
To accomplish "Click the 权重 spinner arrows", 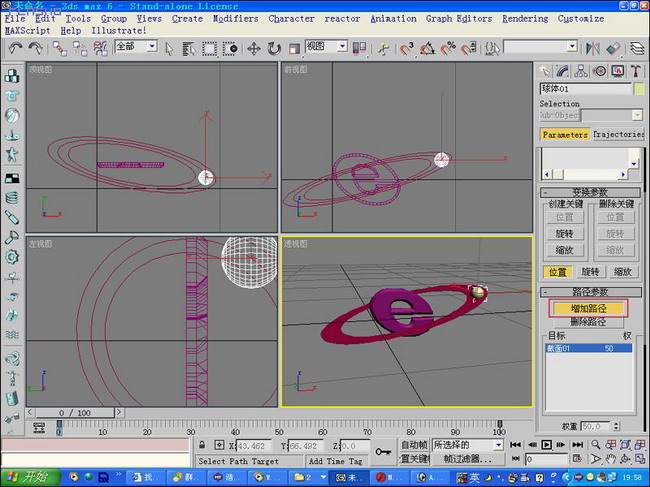I will click(x=616, y=426).
